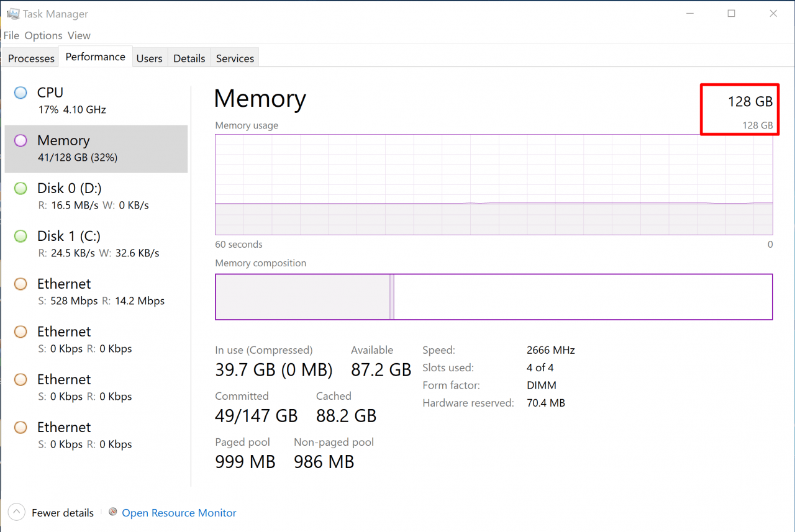The height and width of the screenshot is (532, 795).
Task: Select Disk 1 (C:) in the sidebar
Action: coord(68,243)
